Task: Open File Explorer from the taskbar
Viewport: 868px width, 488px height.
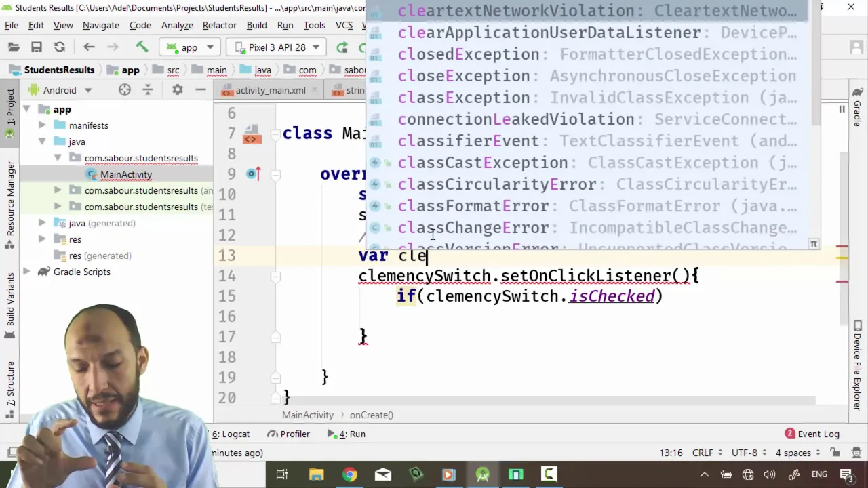Action: pos(316,474)
